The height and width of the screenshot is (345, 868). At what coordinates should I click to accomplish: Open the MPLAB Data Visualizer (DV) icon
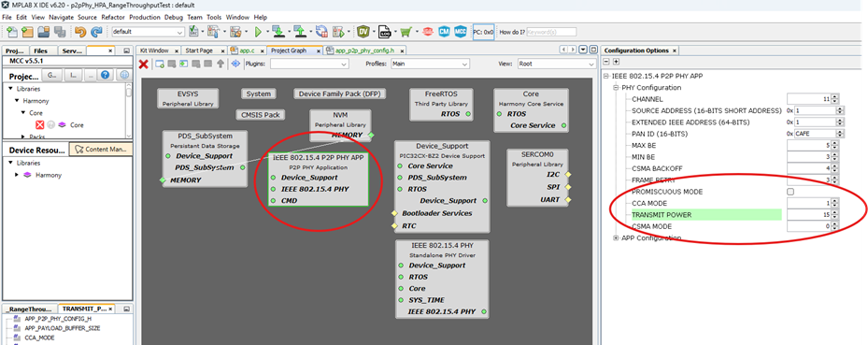pyautogui.click(x=363, y=32)
